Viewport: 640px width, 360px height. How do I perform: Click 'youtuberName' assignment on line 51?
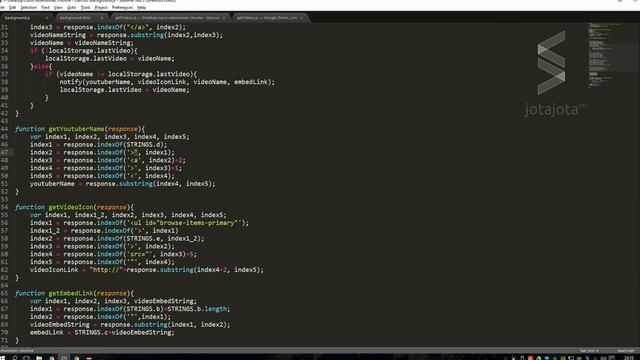click(52, 184)
